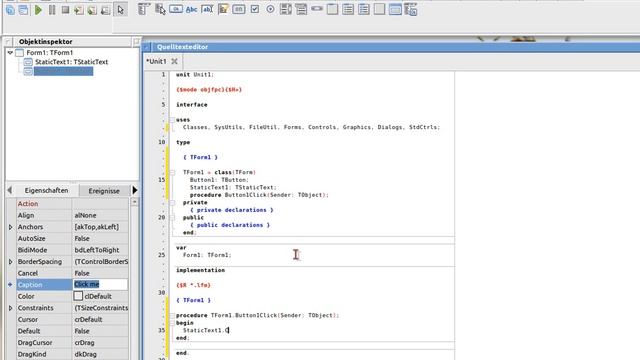This screenshot has height=360, width=640.
Task: Pick the TGroupBox palette component
Action: [333, 9]
